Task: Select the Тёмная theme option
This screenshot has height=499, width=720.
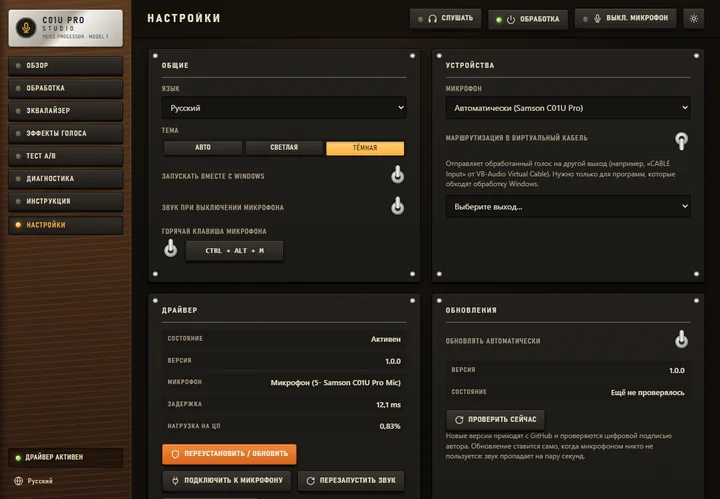Action: (x=365, y=148)
